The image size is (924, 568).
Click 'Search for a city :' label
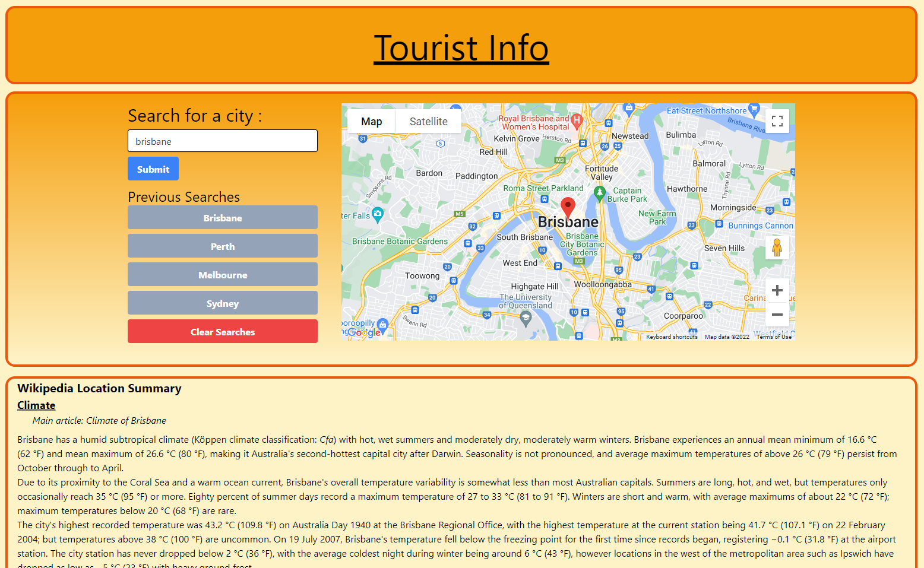pos(195,115)
